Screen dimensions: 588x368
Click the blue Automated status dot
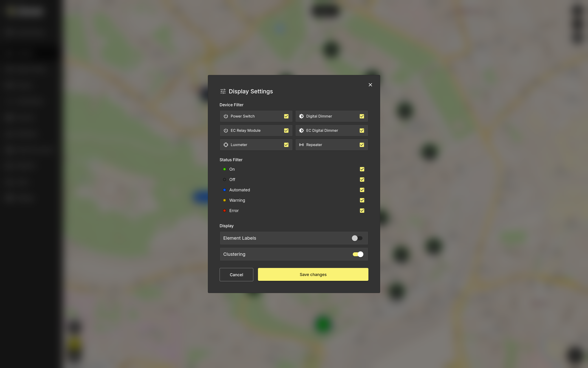(224, 190)
